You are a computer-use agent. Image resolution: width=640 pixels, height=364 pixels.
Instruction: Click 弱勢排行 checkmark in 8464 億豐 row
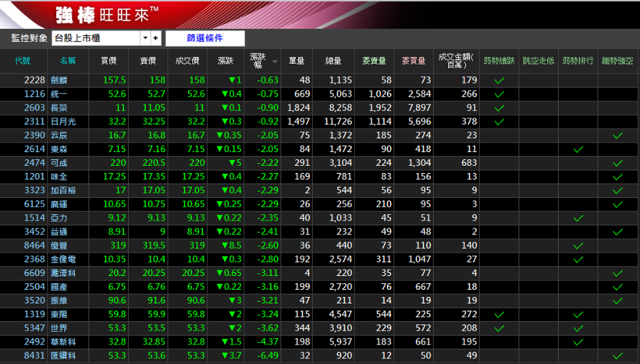click(x=578, y=246)
